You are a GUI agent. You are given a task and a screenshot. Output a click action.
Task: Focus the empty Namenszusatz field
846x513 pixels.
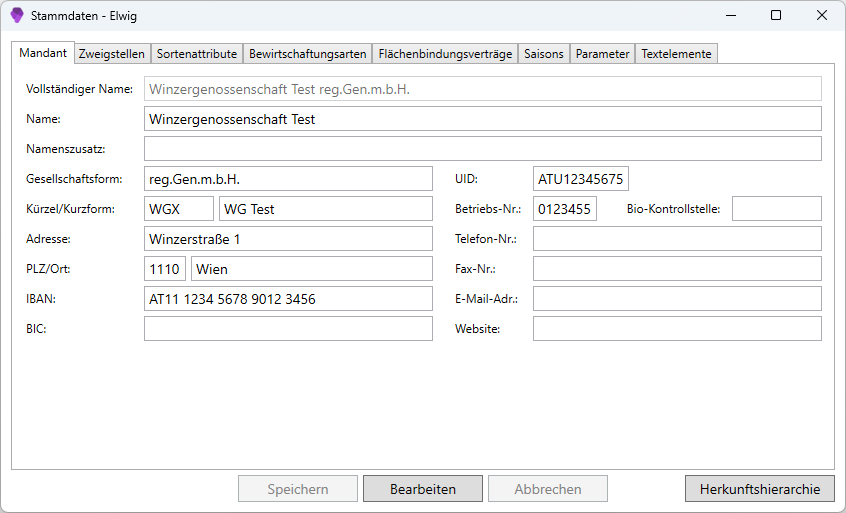pos(483,149)
